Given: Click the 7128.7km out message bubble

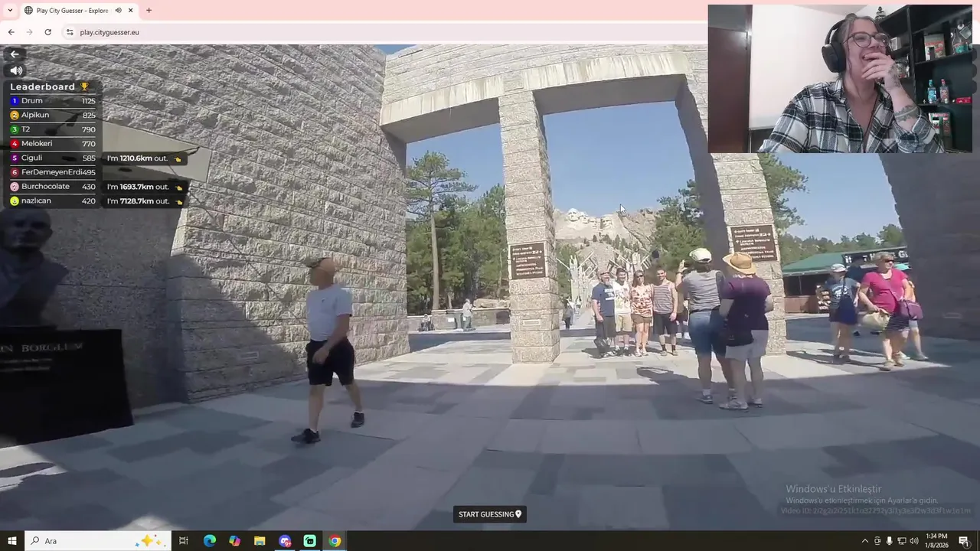Looking at the screenshot, I should coord(145,201).
